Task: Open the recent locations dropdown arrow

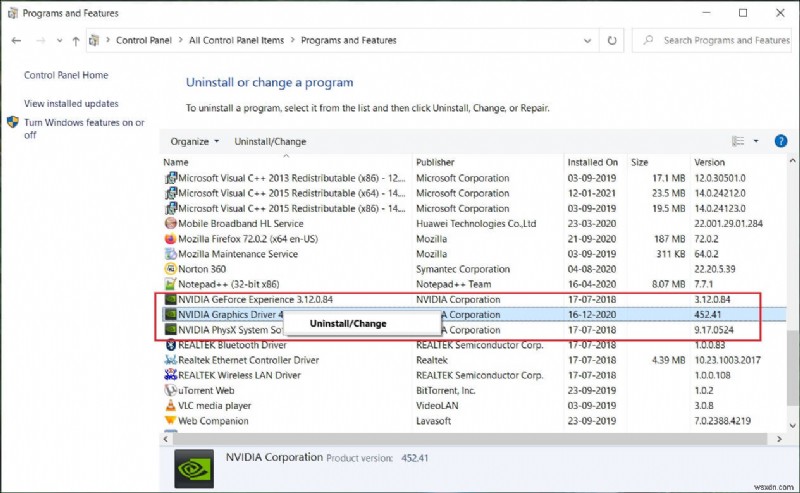Action: click(x=59, y=40)
